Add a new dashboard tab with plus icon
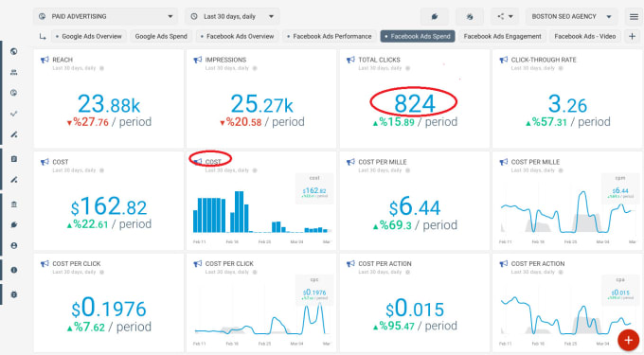644x355 pixels. tap(632, 37)
